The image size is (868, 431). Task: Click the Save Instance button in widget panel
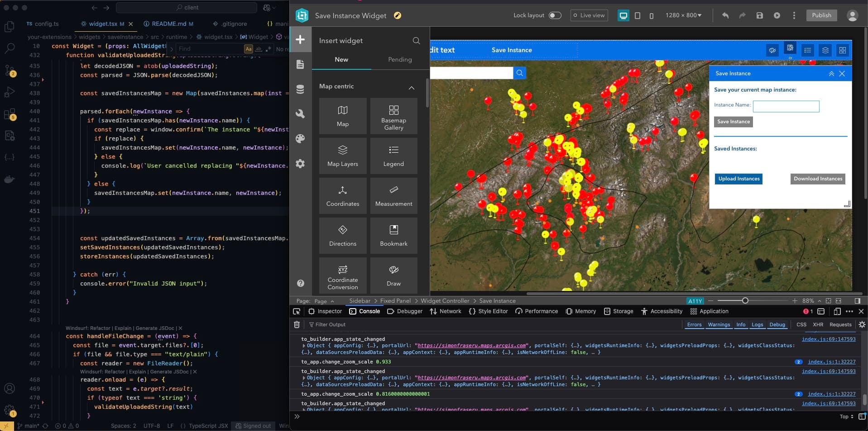click(x=734, y=121)
